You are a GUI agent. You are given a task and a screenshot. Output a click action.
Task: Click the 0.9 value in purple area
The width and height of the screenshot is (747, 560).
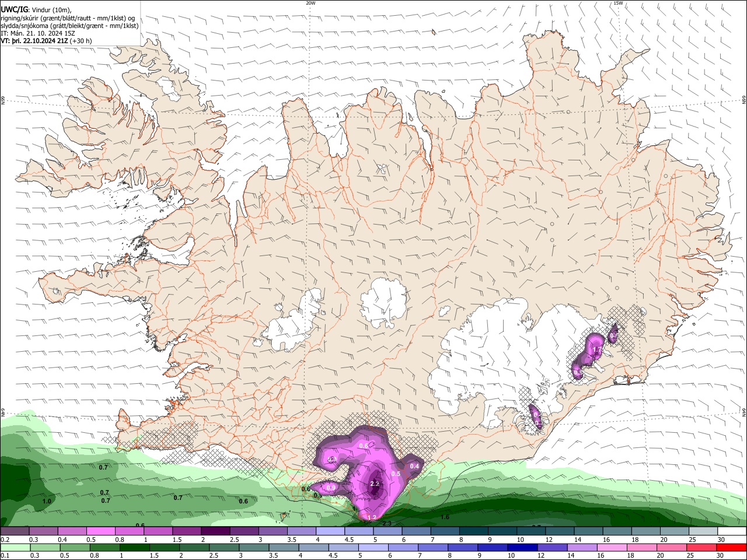pyautogui.click(x=331, y=488)
